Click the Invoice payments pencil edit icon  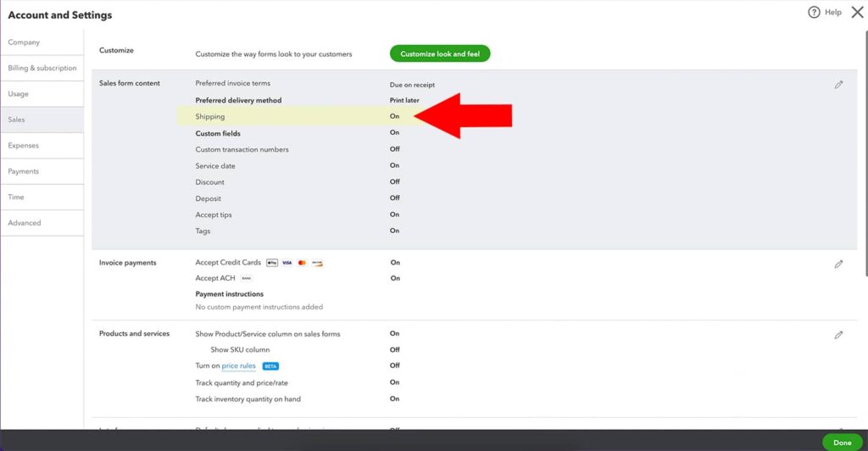(x=838, y=264)
